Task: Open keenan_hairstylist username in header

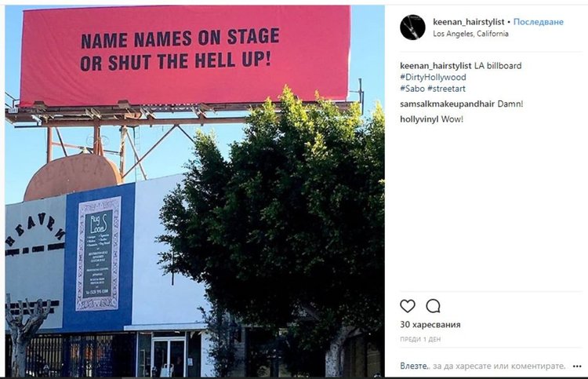Action: [x=468, y=22]
